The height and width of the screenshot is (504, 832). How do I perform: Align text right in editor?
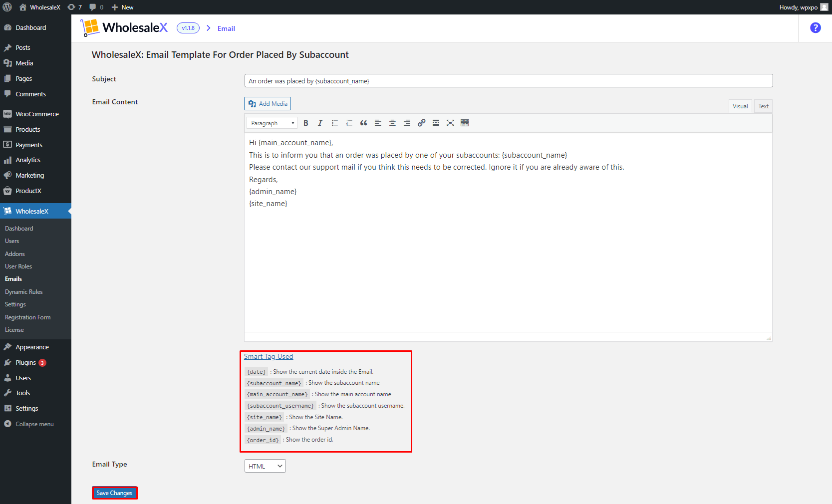(407, 123)
